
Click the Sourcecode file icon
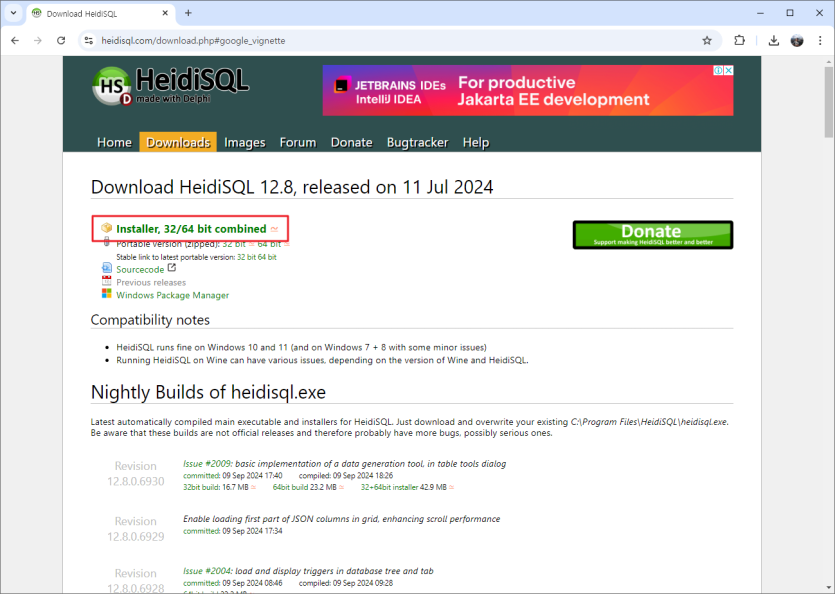tap(107, 268)
